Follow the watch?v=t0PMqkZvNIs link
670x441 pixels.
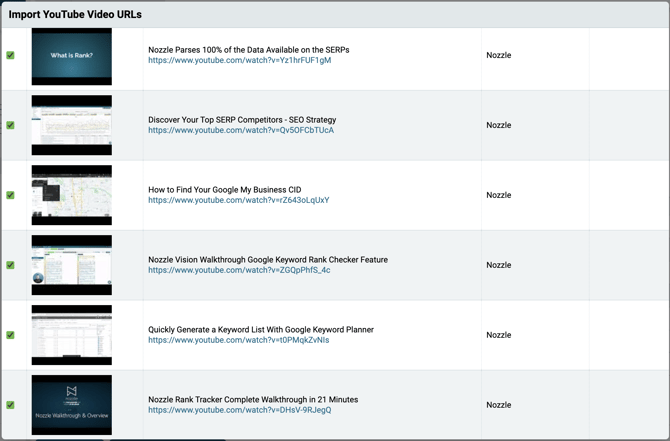point(239,340)
